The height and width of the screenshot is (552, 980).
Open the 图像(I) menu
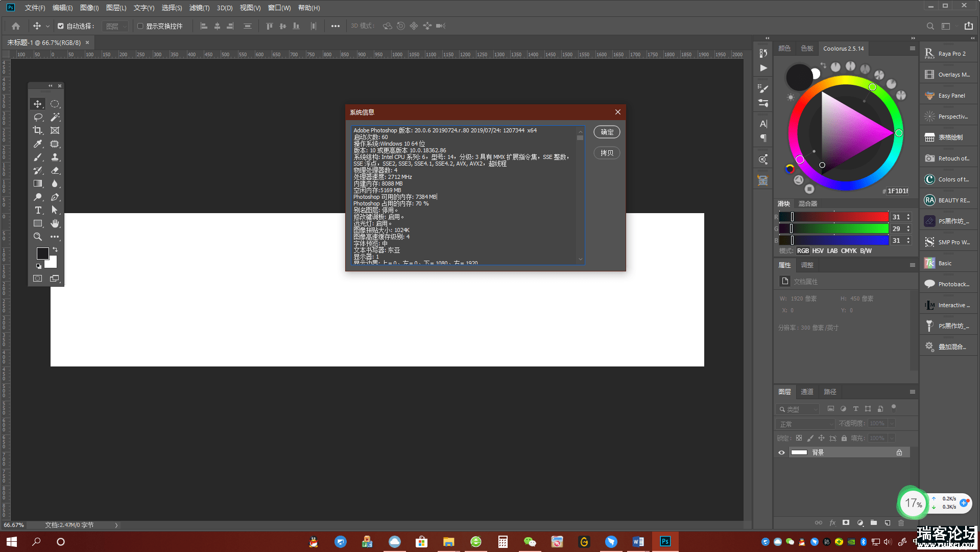pyautogui.click(x=89, y=8)
